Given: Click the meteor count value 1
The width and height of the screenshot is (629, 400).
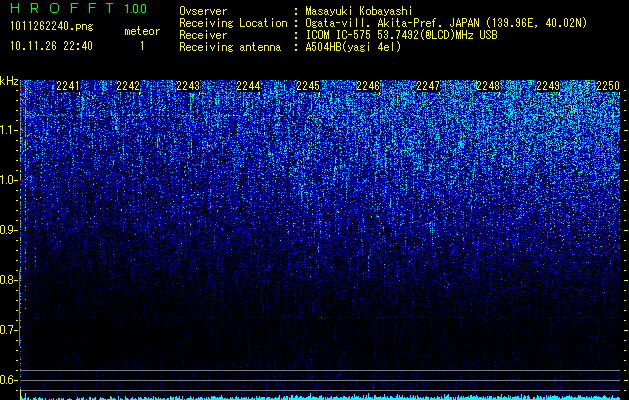Looking at the screenshot, I should click(x=142, y=46).
